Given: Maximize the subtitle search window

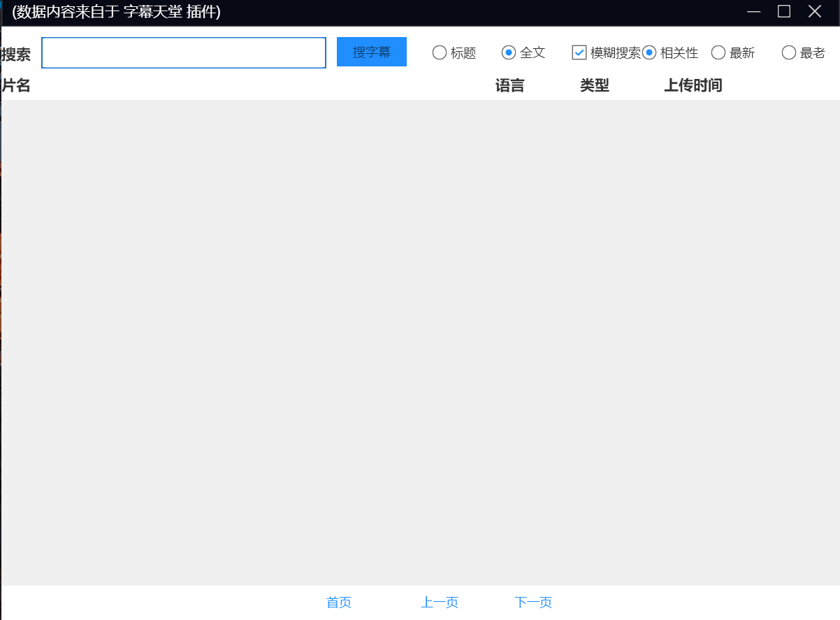Looking at the screenshot, I should (783, 11).
